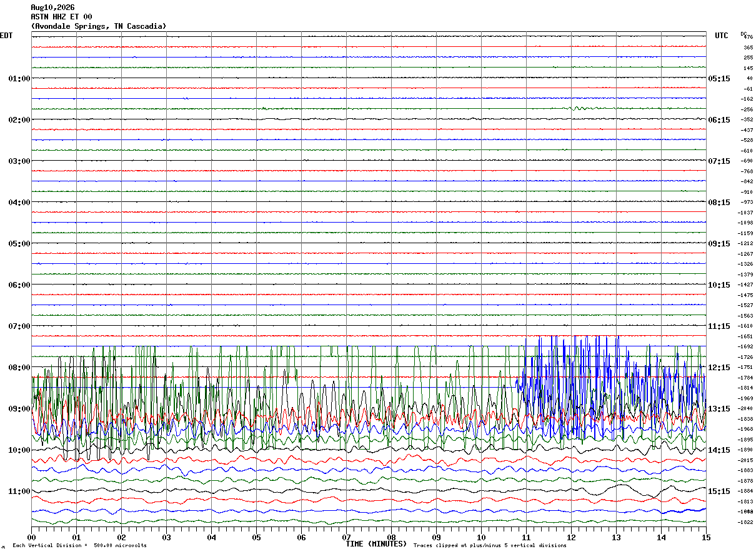The height and width of the screenshot is (554, 756).
Task: Click the "07:15" UTC time label
Action: pyautogui.click(x=719, y=161)
